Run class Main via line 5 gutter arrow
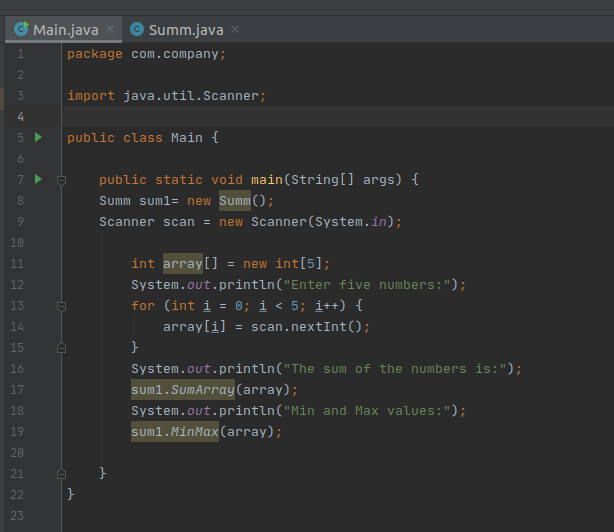This screenshot has width=614, height=532. tap(38, 137)
